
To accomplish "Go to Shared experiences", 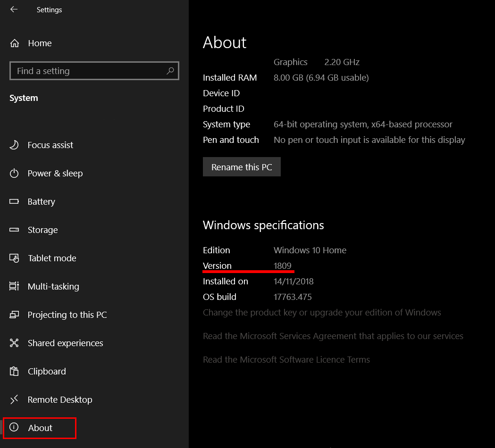I will pos(65,343).
